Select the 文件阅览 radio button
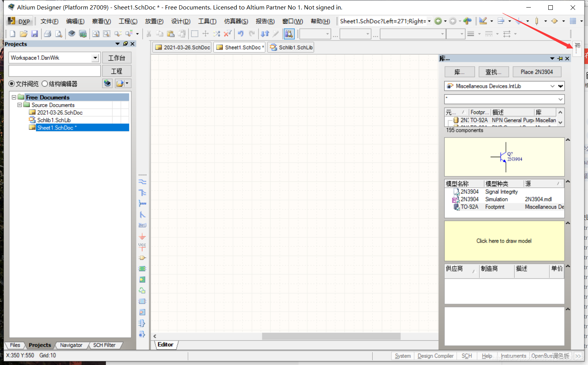The image size is (588, 365). pos(12,84)
